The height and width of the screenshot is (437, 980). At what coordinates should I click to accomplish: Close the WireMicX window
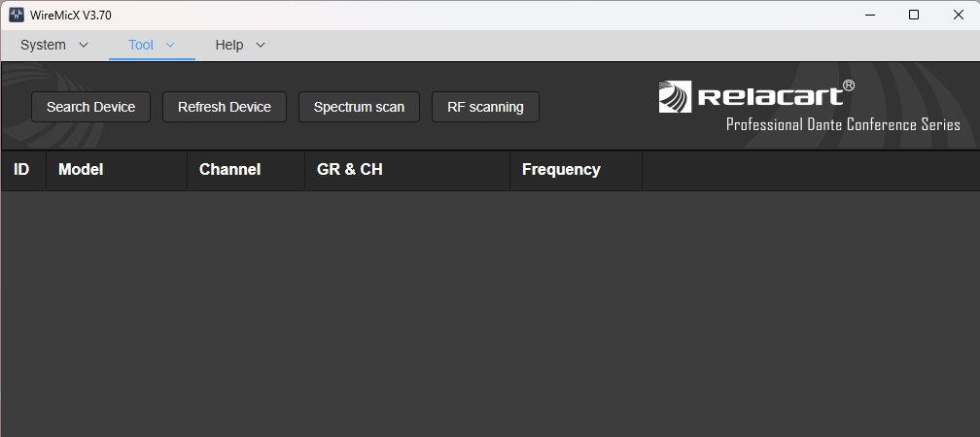point(958,15)
